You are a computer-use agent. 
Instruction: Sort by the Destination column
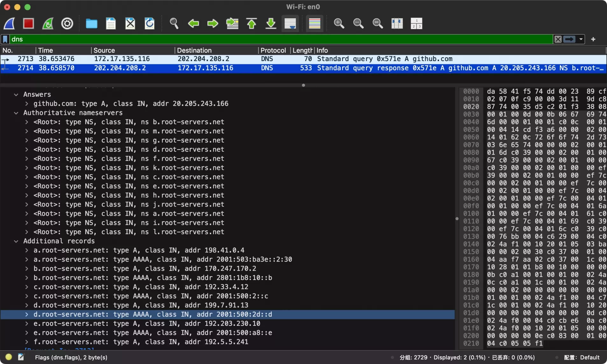(216, 50)
